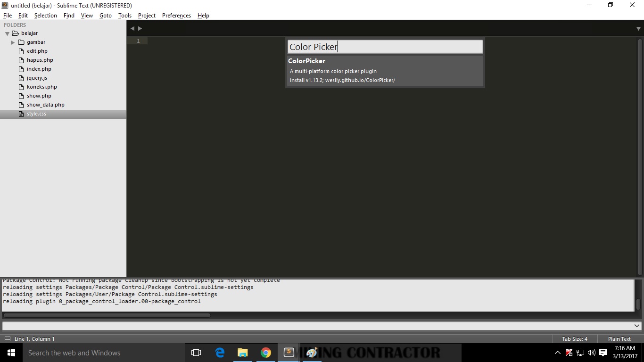This screenshot has height=362, width=644.
Task: Open the tab overflow dropdown at top right
Action: pos(639,28)
